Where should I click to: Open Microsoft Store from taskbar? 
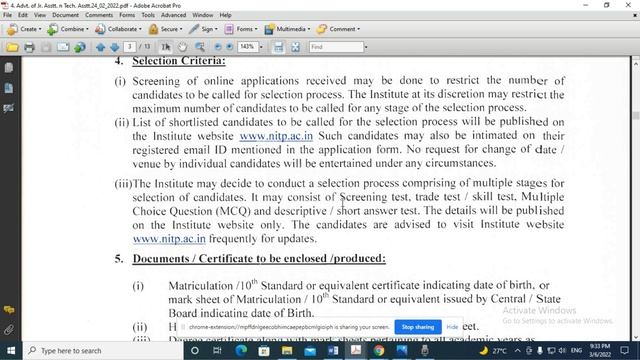point(264,351)
